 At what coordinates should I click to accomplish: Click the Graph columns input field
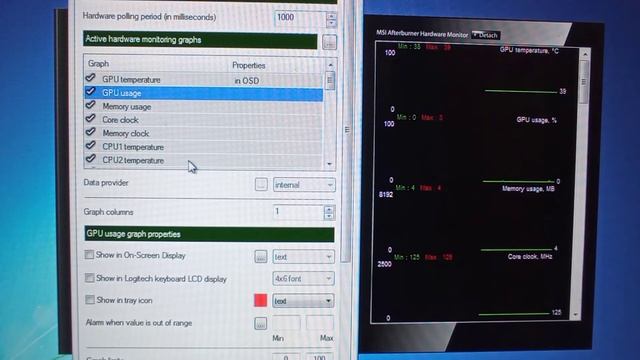tap(298, 211)
